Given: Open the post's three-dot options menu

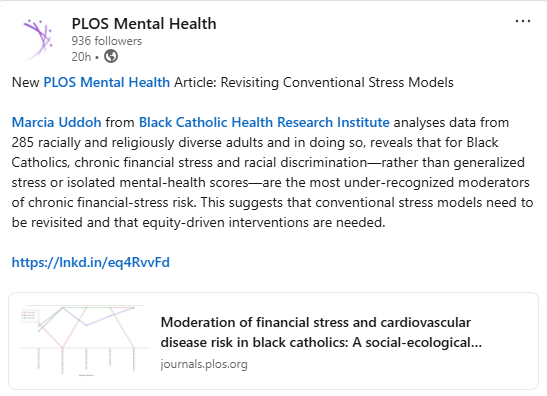Looking at the screenshot, I should [x=523, y=22].
